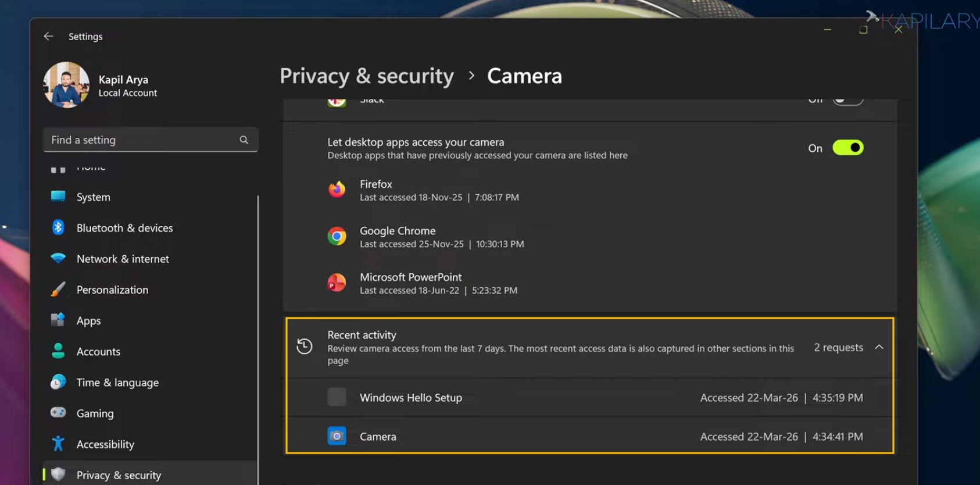The height and width of the screenshot is (485, 980).
Task: Open the Apps settings label
Action: coord(88,321)
